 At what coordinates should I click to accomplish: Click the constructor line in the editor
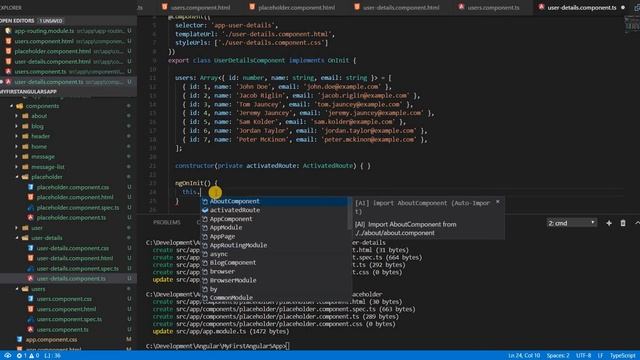point(273,166)
